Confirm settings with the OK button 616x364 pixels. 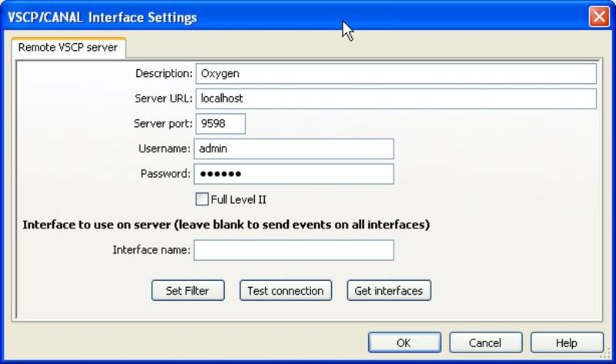point(404,343)
